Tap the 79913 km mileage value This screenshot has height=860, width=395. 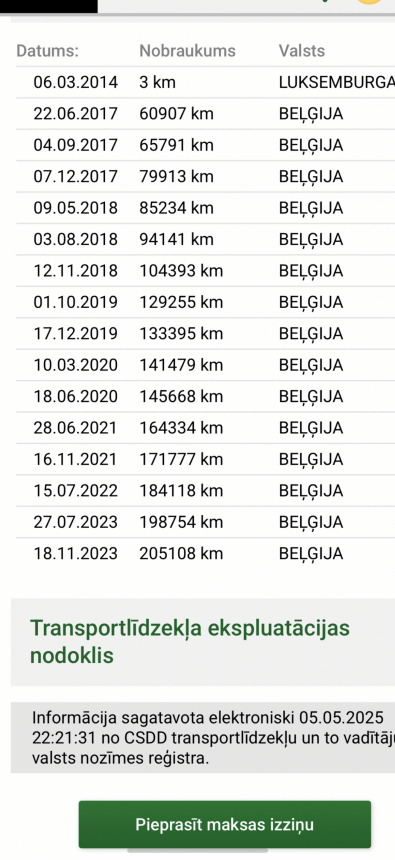tap(177, 176)
